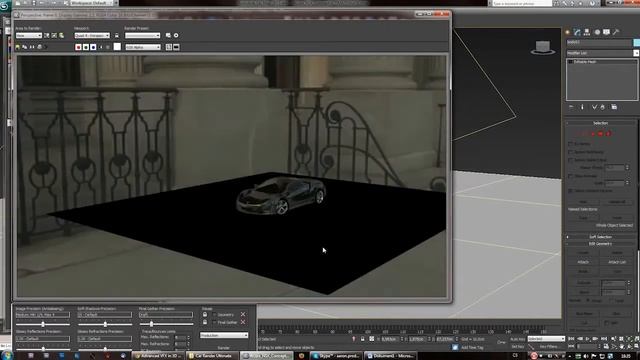The width and height of the screenshot is (640, 360).
Task: Select the Polygon sub-object level icon
Action: pyautogui.click(x=600, y=134)
